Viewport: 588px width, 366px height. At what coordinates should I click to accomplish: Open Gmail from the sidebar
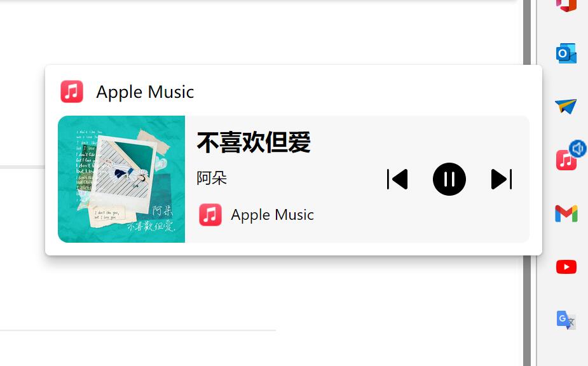(566, 213)
